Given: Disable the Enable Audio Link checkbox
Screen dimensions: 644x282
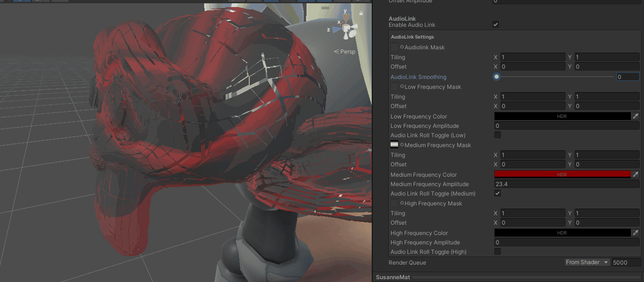Looking at the screenshot, I should point(496,24).
